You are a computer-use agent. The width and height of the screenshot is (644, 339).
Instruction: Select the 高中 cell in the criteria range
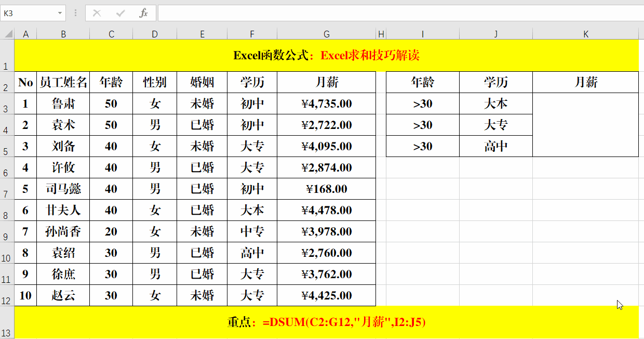pos(495,146)
